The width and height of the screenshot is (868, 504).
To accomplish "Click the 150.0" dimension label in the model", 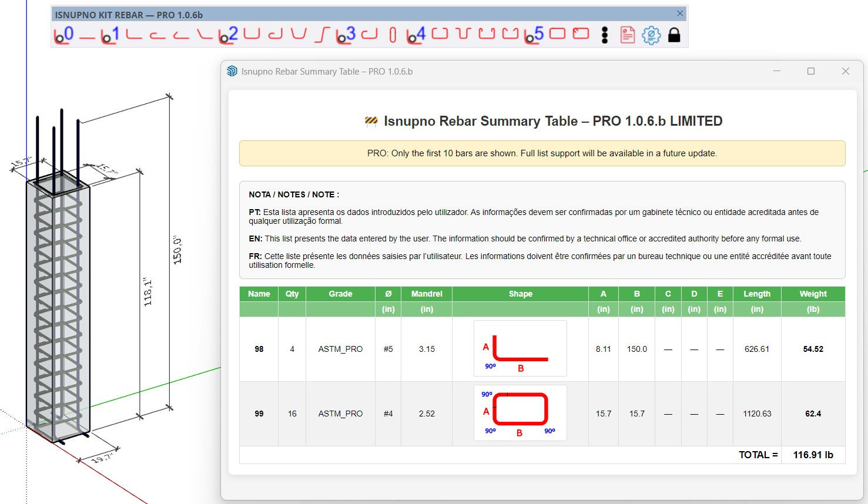I will click(x=177, y=250).
